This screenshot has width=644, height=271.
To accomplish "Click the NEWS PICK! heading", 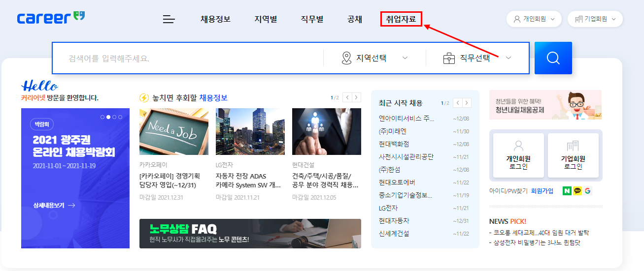I will (508, 221).
